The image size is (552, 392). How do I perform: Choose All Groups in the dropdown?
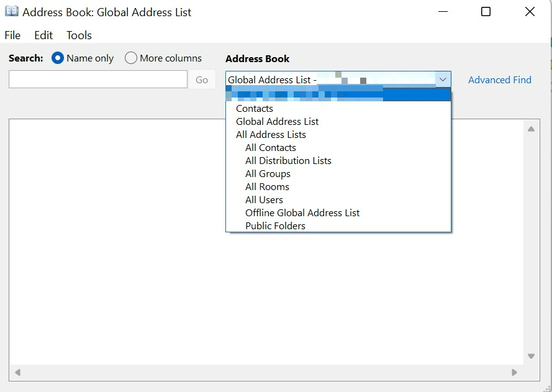[x=268, y=174]
